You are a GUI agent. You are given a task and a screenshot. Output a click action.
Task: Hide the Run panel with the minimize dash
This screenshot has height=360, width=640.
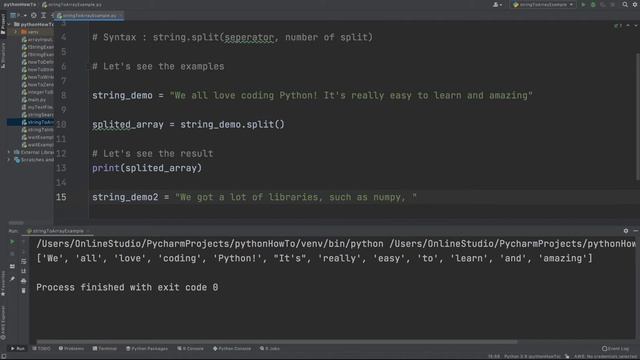(636, 231)
